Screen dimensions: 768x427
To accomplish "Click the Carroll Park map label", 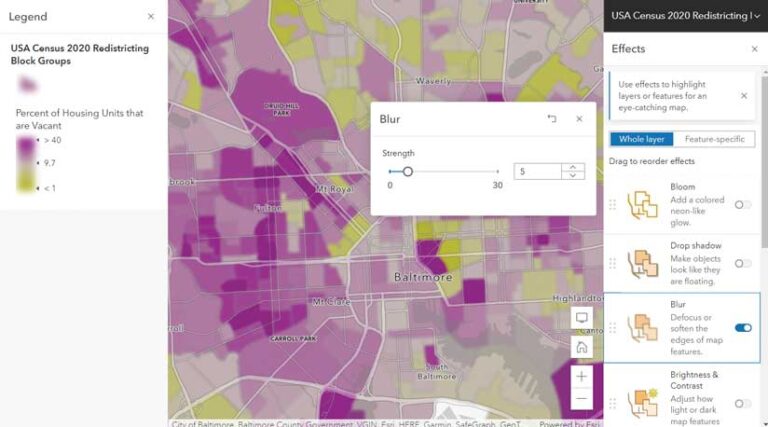I will click(x=293, y=338).
